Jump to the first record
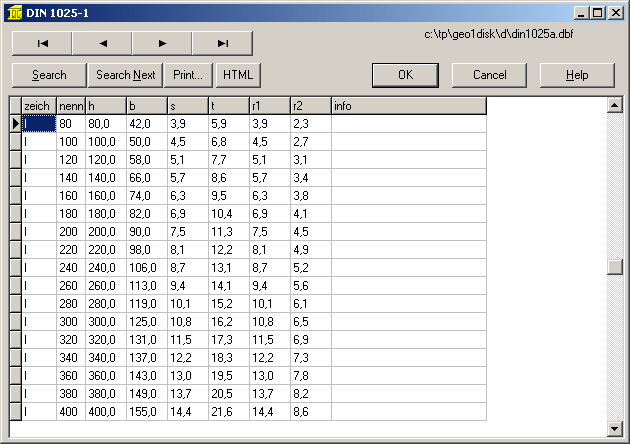 coord(42,43)
